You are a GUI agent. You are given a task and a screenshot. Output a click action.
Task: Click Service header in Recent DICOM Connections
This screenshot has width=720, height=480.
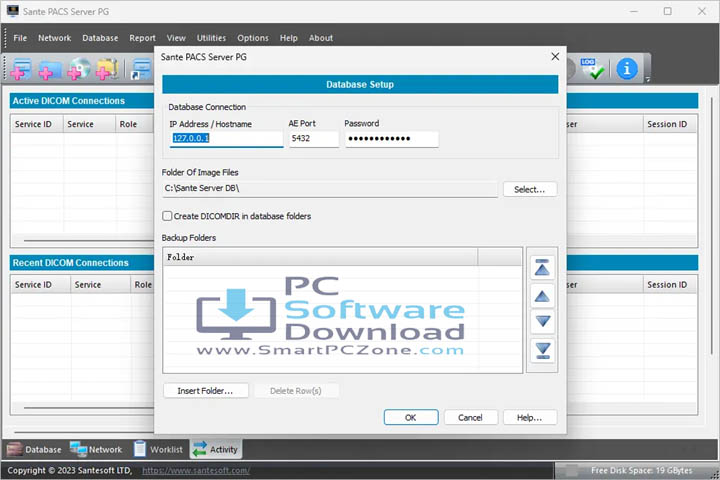[x=100, y=284]
